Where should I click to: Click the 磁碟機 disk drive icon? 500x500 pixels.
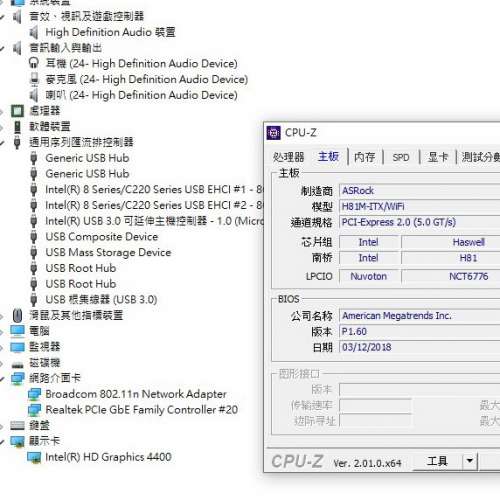(17, 364)
